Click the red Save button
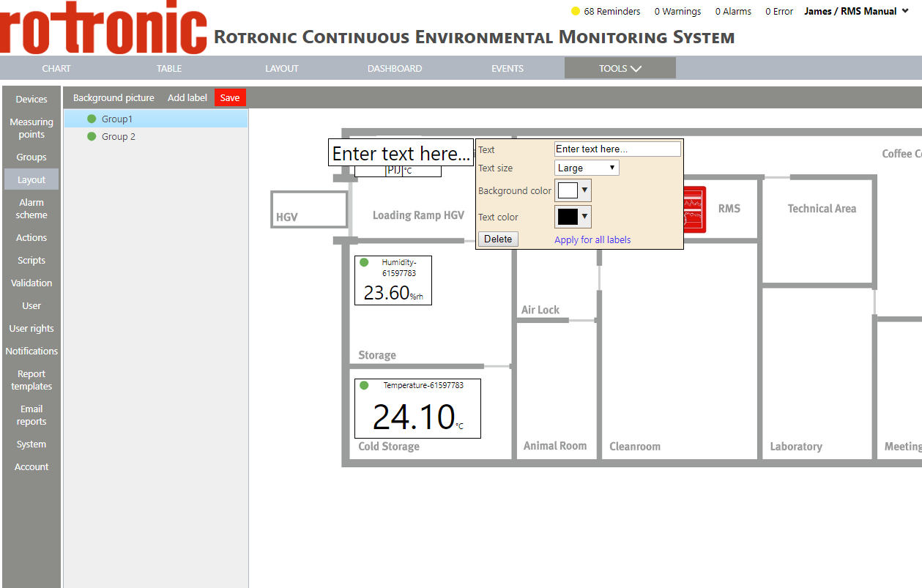922x588 pixels. tap(230, 97)
